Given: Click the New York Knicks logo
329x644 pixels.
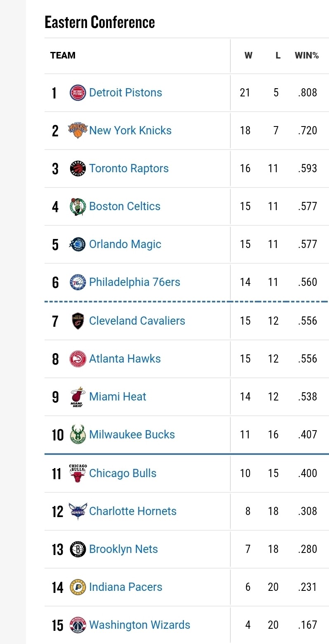Looking at the screenshot, I should click(x=78, y=130).
